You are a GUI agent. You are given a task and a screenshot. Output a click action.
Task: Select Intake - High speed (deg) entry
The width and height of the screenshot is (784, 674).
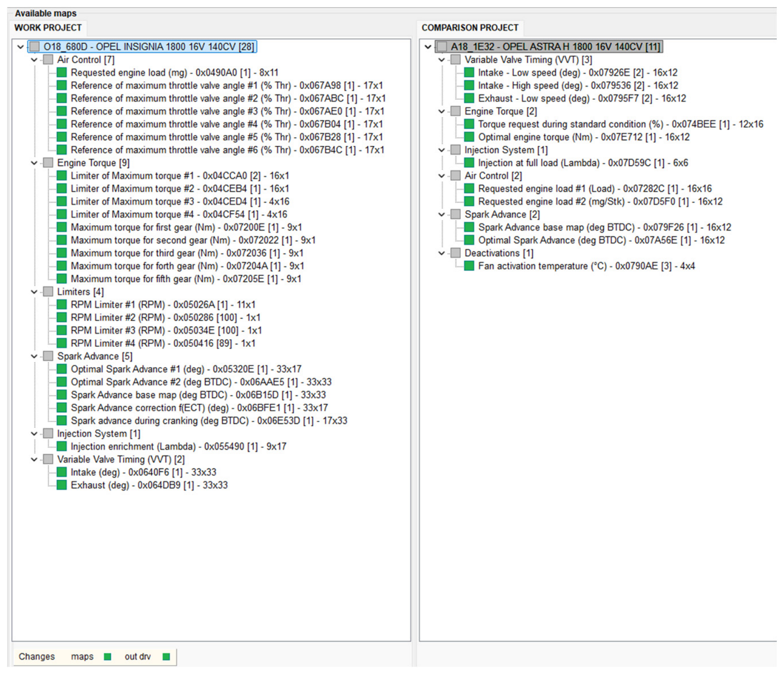[578, 85]
